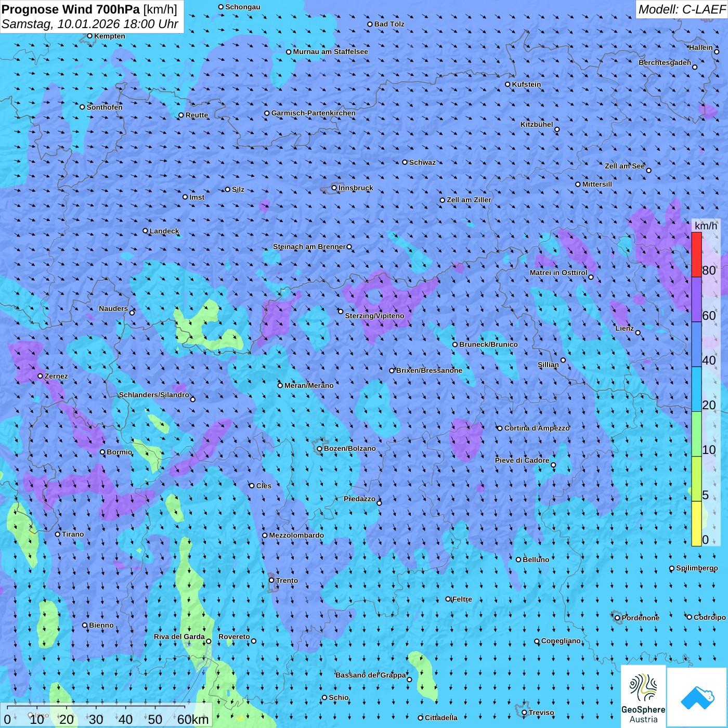
Task: Click the Bad Tölz city marker
Action: tap(370, 24)
